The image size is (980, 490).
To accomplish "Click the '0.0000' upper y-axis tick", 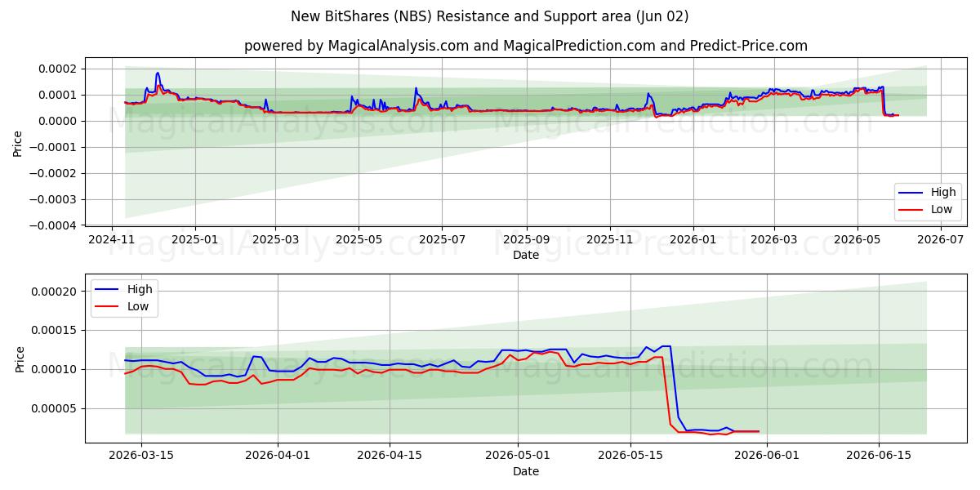I will pyautogui.click(x=58, y=121).
